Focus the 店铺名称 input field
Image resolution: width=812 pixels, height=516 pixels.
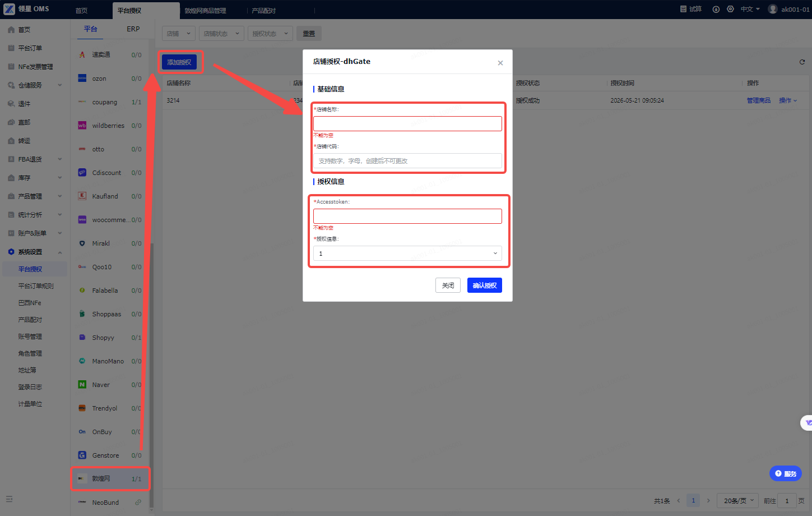[407, 123]
